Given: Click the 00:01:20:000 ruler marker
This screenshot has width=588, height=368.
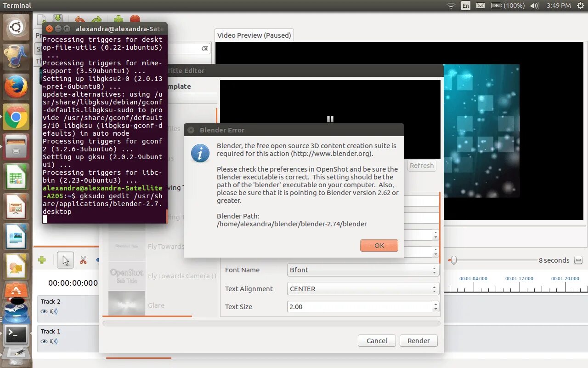Looking at the screenshot, I should [x=565, y=279].
